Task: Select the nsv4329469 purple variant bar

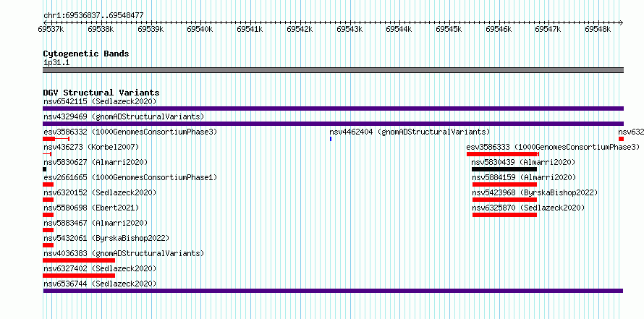Action: (333, 124)
